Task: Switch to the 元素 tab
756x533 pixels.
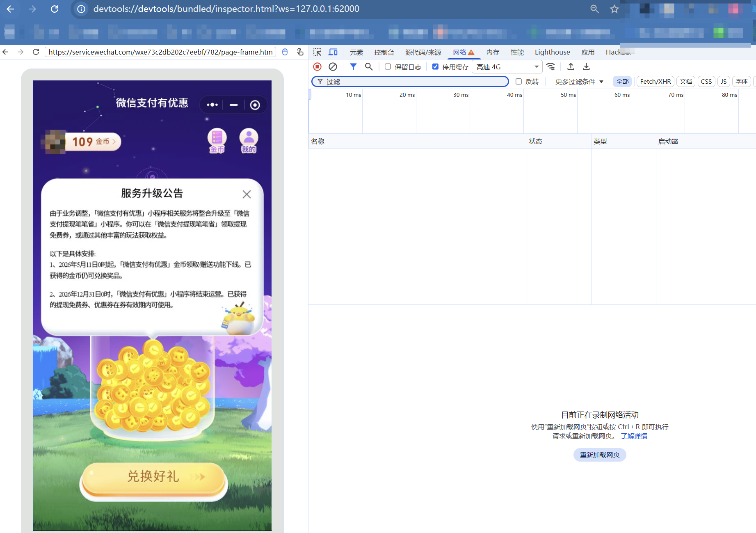Action: [x=356, y=52]
